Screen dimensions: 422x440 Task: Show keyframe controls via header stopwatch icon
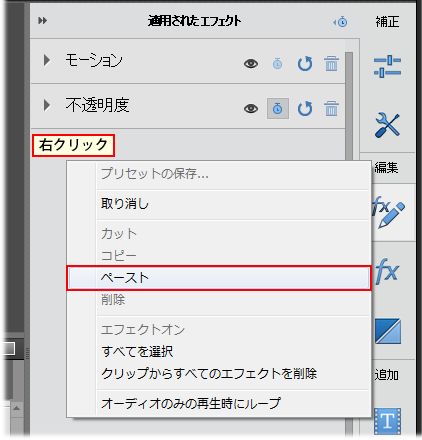coord(340,22)
